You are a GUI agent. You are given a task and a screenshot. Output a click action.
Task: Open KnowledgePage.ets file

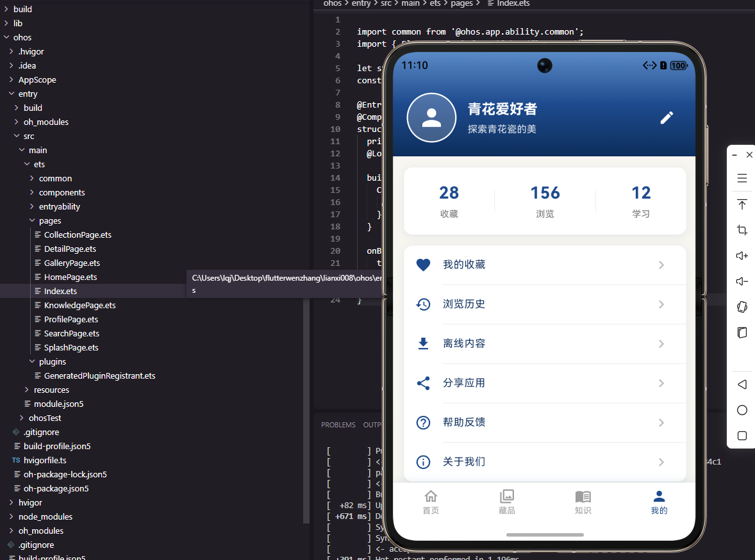click(79, 305)
